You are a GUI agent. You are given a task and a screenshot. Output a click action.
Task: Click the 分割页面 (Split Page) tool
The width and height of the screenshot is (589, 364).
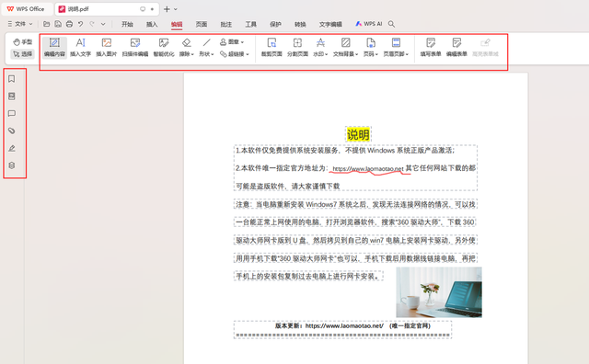point(297,47)
